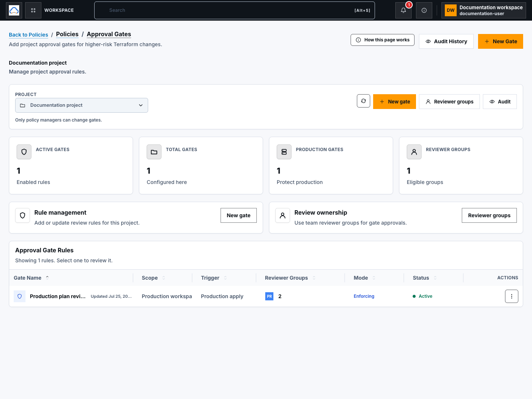Click the Review ownership person icon
The height and width of the screenshot is (399, 532).
(x=283, y=215)
